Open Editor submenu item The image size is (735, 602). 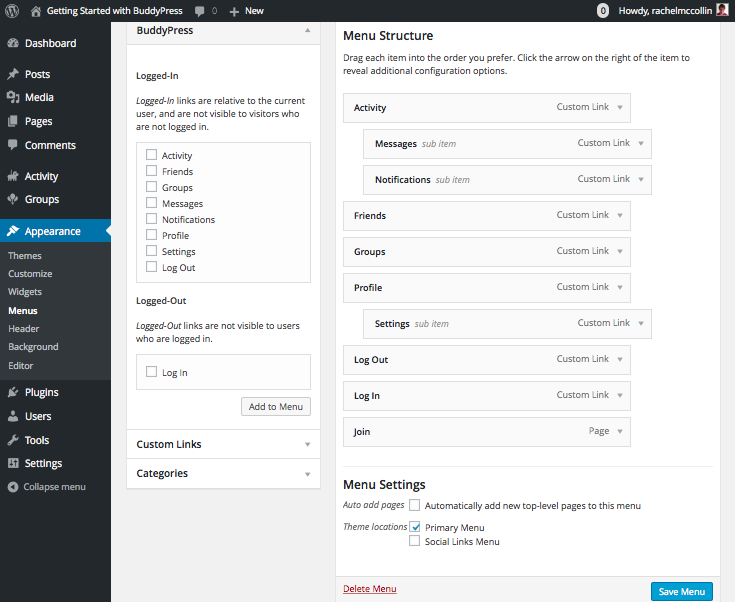[21, 365]
